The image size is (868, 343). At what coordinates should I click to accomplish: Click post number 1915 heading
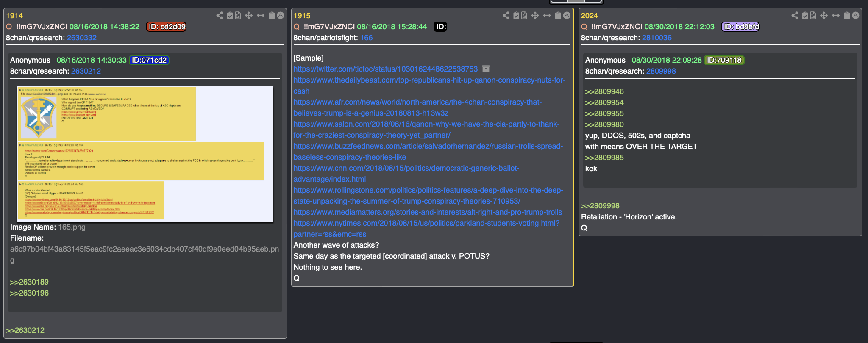coord(302,16)
